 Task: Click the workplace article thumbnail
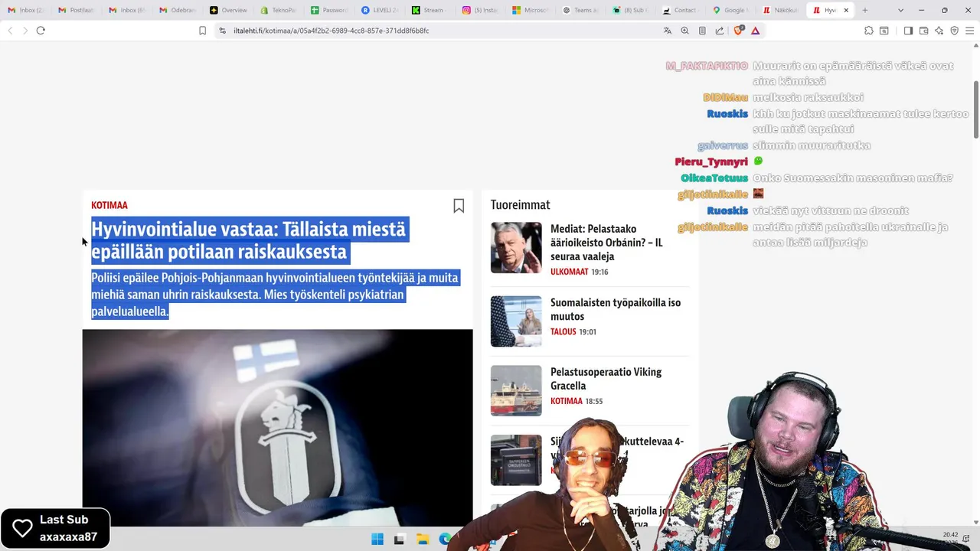(516, 321)
